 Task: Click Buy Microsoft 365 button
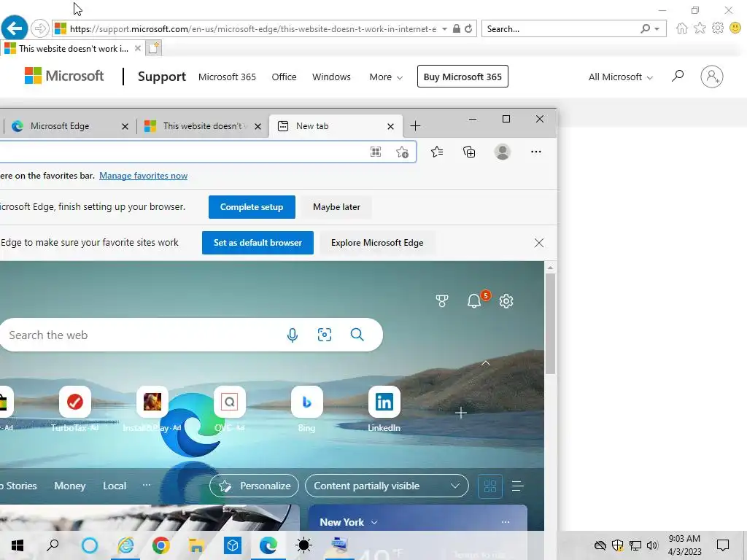(x=462, y=76)
